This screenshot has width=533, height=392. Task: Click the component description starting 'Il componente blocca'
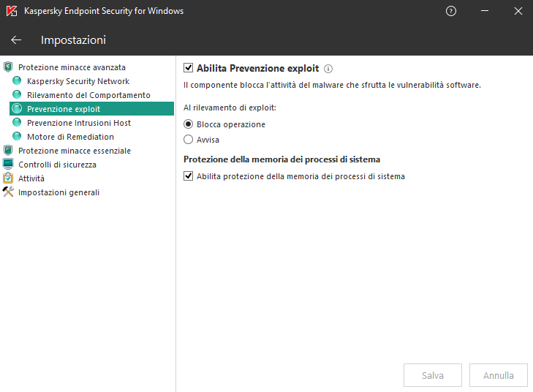tap(332, 85)
